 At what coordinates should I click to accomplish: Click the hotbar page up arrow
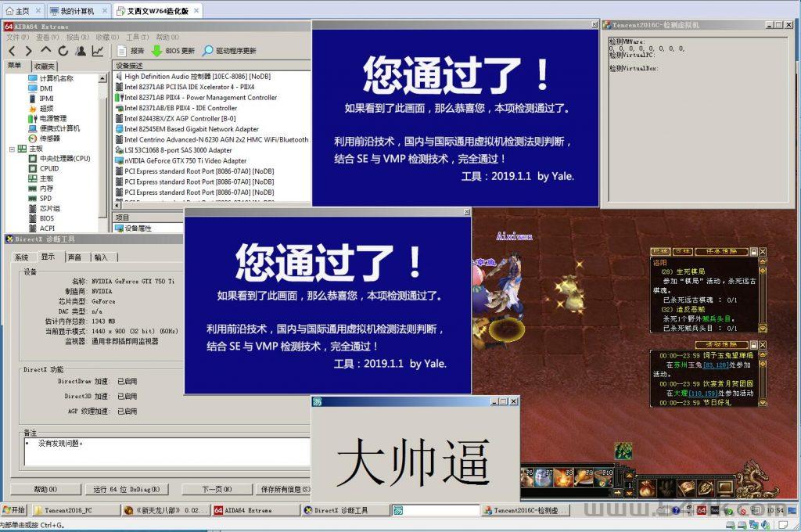point(628,476)
